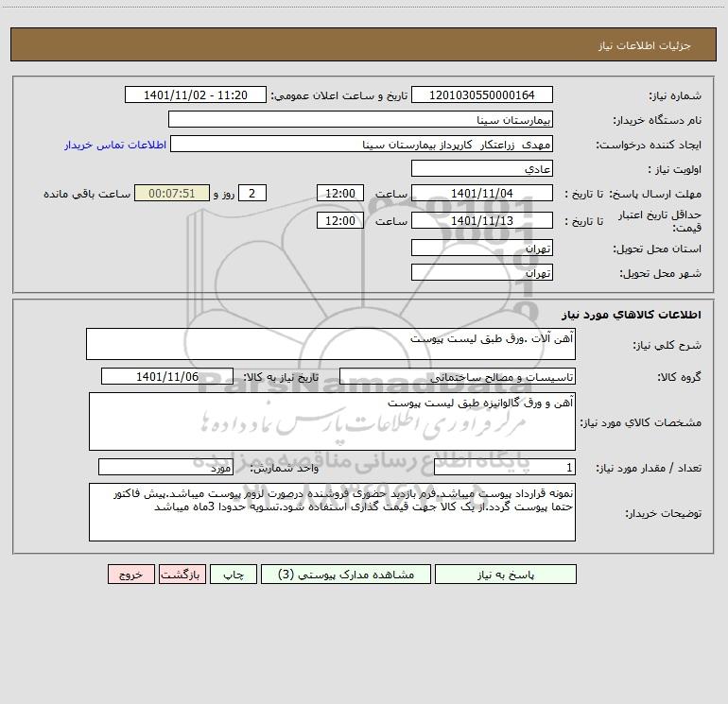Viewport: 728px width, 704px height.
Task: Click the چاپ print button
Action: (x=234, y=574)
